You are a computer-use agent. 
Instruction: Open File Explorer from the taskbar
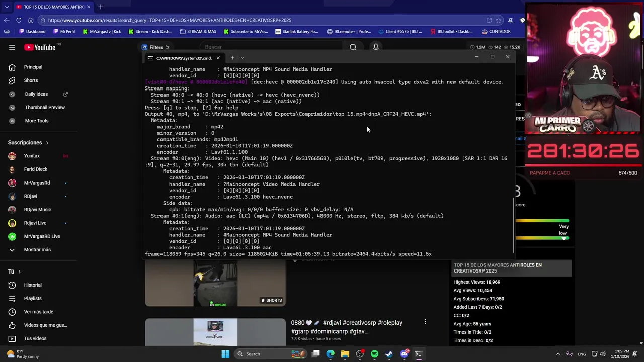click(345, 354)
